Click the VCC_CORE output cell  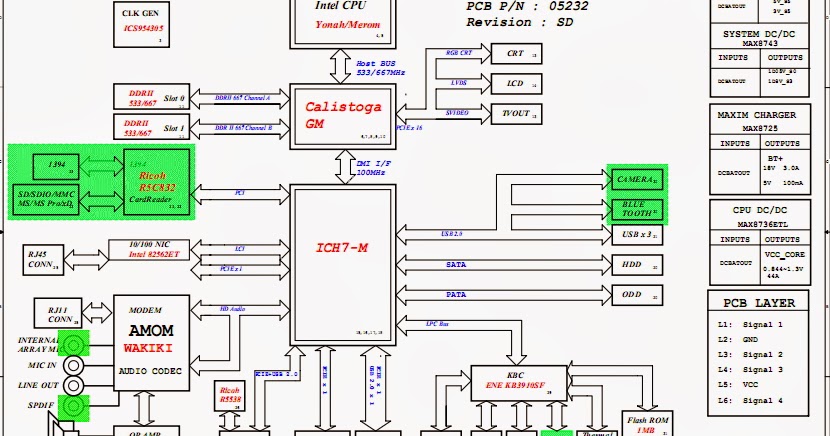click(784, 255)
